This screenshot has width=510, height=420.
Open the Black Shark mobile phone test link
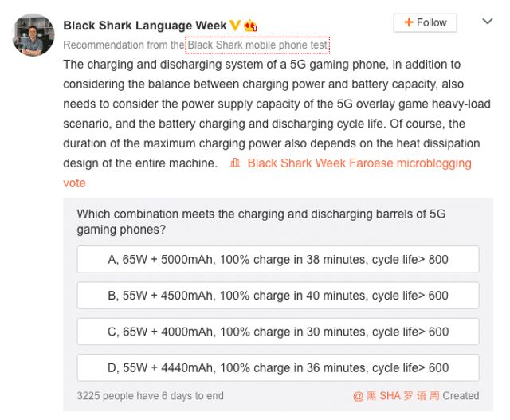click(x=257, y=45)
